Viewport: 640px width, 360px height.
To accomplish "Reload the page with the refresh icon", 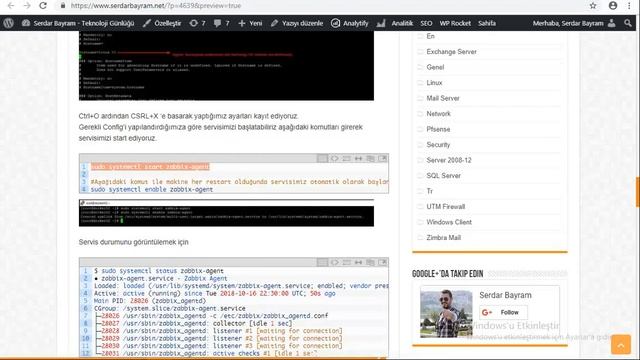I will coord(43,6).
